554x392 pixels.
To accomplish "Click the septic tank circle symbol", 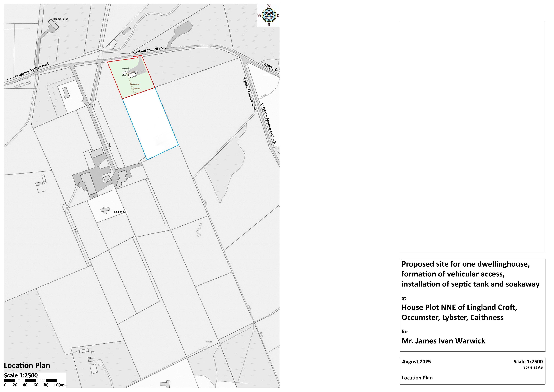I will point(131,85).
